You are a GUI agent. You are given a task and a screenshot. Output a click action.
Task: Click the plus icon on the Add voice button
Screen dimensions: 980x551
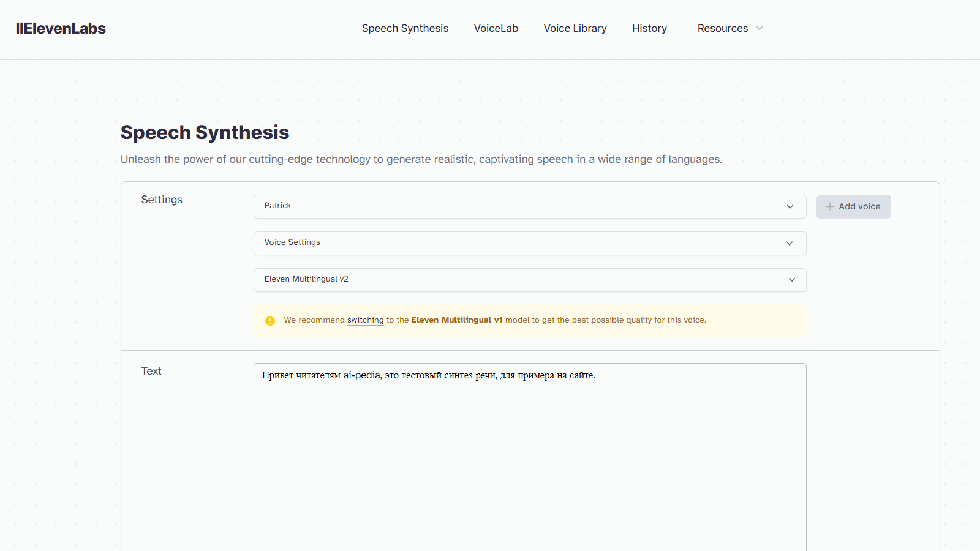[x=830, y=206]
